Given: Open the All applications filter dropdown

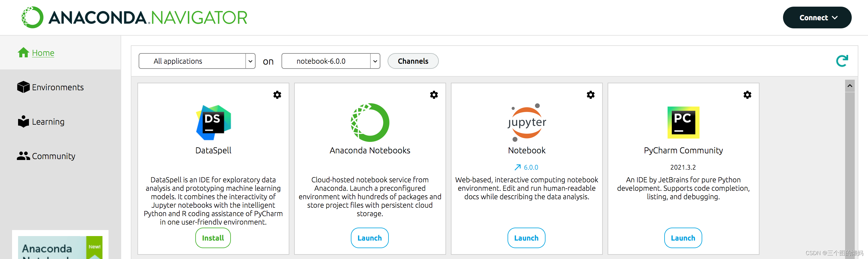Looking at the screenshot, I should point(197,61).
